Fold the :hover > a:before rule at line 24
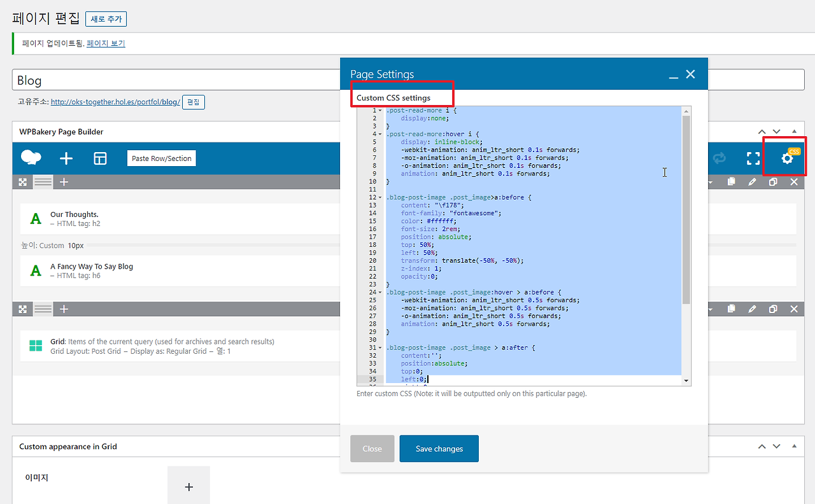815x504 pixels. [380, 292]
